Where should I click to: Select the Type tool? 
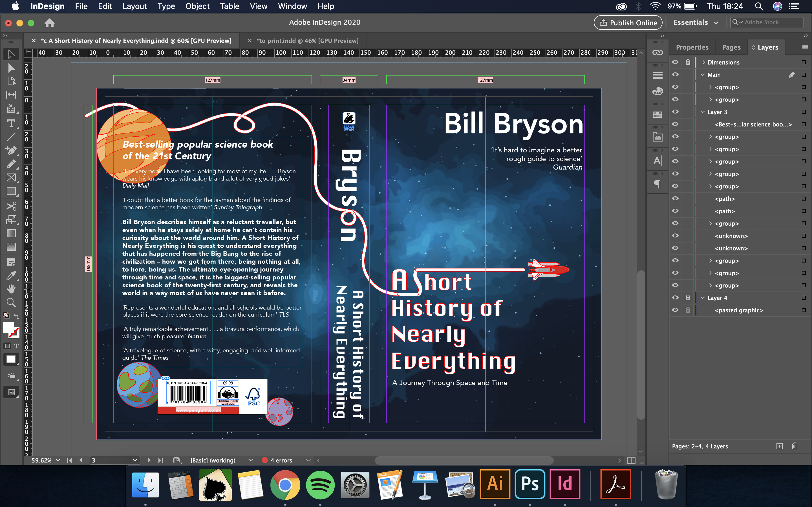point(11,123)
